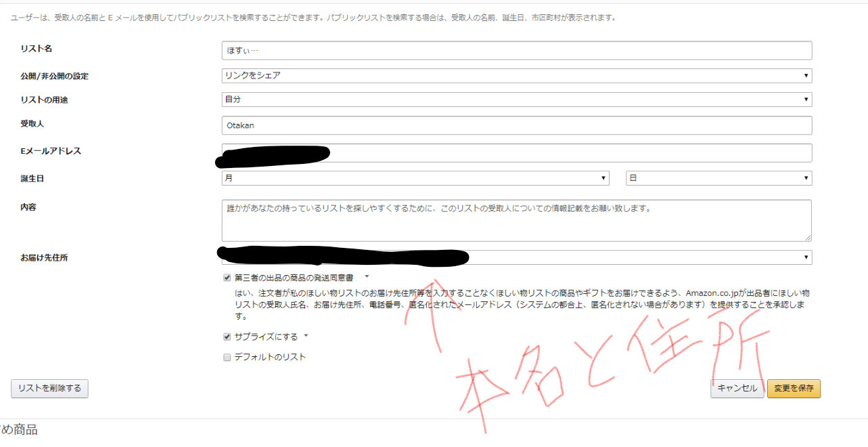Click the リスト名 text field
The height and width of the screenshot is (447, 868).
[x=517, y=51]
